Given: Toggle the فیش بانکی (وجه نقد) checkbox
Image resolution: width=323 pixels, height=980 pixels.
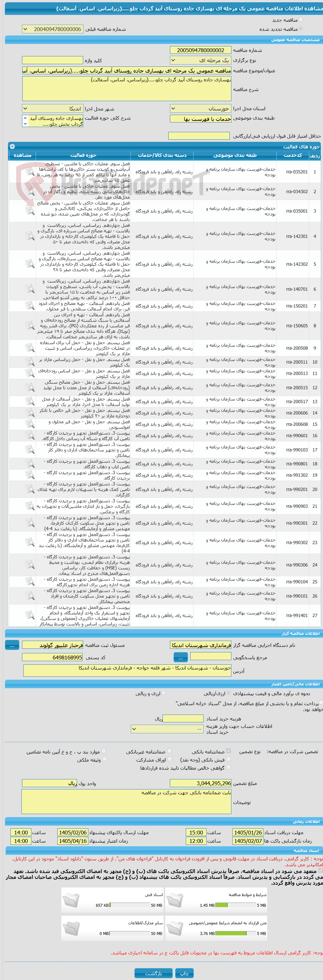Looking at the screenshot, I should 228,759.
